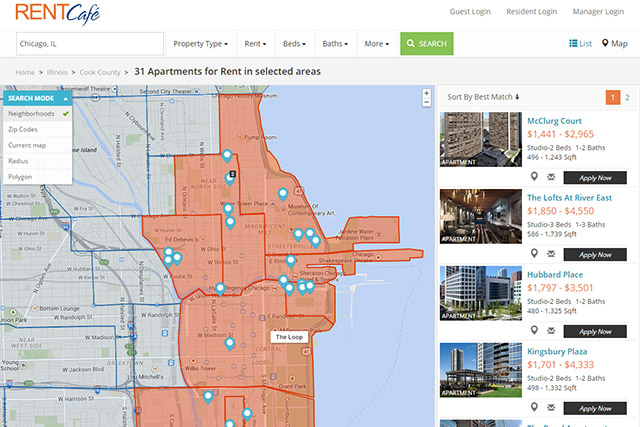
Task: Click the map zoom out minus button
Action: (x=427, y=102)
